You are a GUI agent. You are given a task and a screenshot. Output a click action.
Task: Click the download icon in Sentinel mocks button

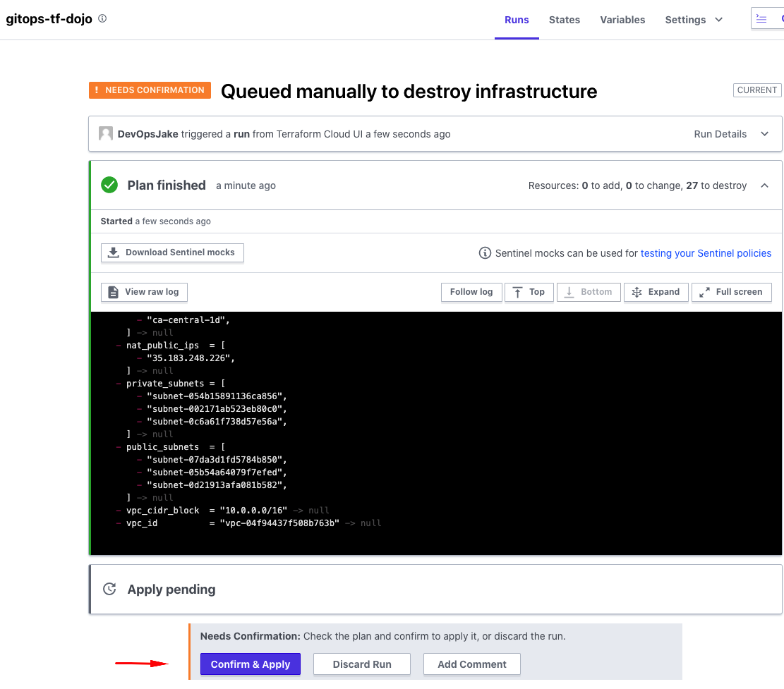[x=114, y=252]
